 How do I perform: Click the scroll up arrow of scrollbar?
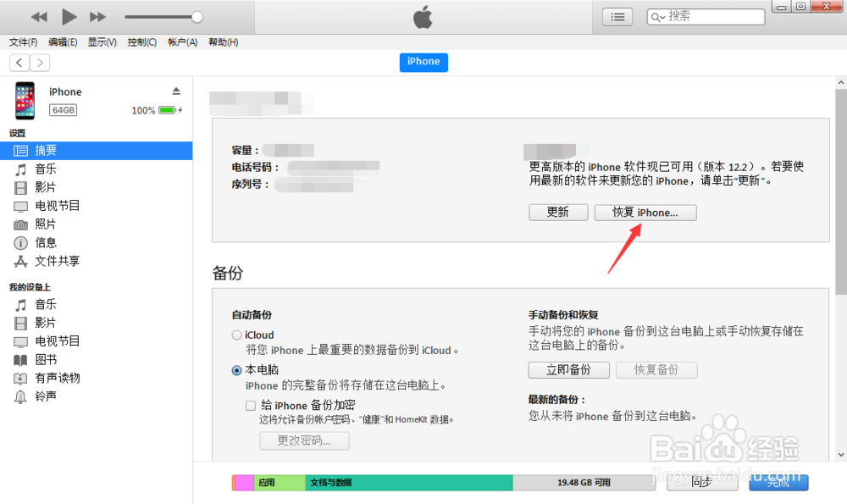pos(841,83)
